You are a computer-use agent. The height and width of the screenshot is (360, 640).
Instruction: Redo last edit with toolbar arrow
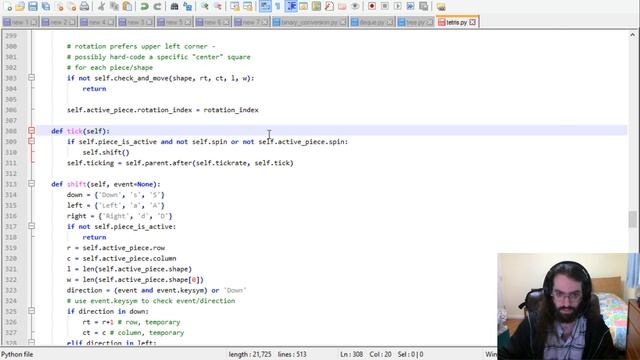[158, 6]
